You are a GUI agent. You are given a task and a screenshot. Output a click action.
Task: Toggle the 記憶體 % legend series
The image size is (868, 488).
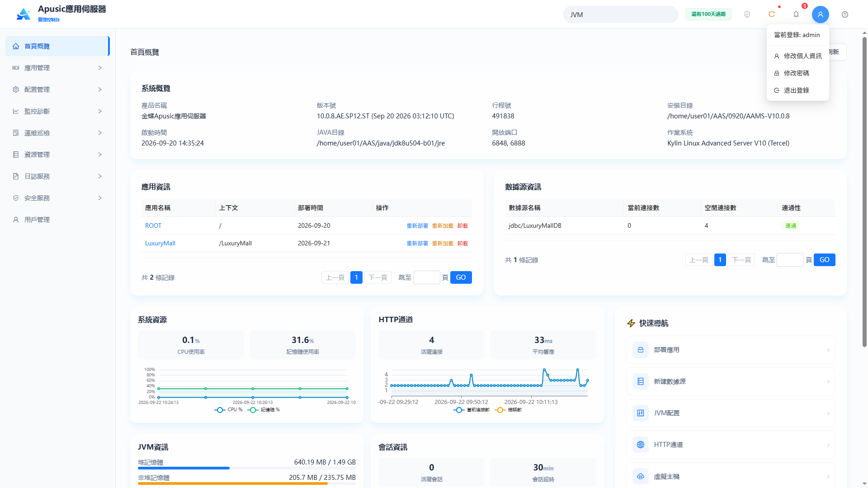[264, 410]
